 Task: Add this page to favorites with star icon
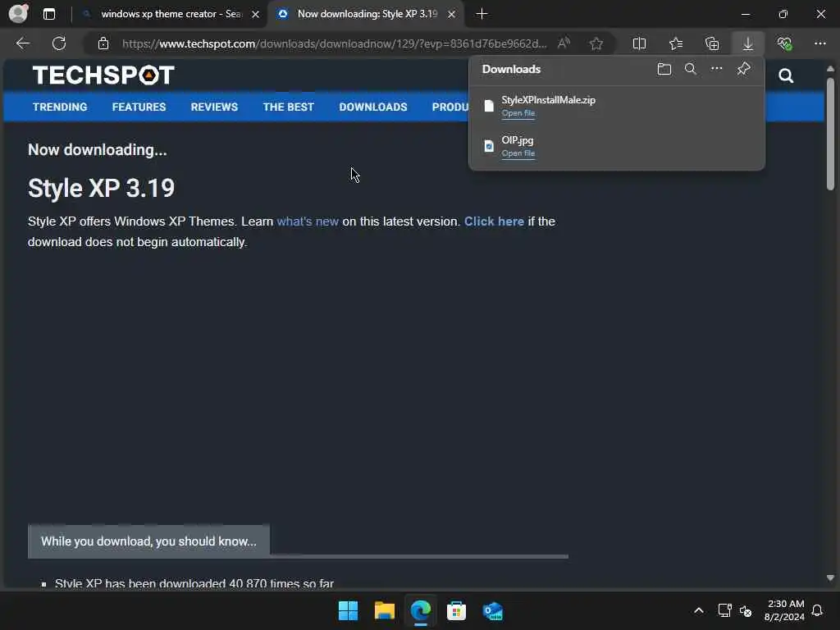click(596, 43)
